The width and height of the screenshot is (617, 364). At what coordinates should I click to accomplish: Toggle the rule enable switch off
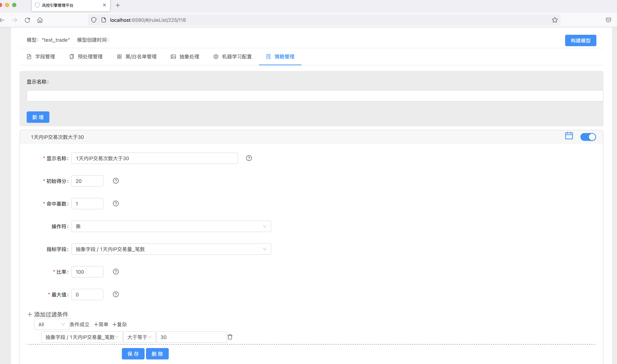588,137
